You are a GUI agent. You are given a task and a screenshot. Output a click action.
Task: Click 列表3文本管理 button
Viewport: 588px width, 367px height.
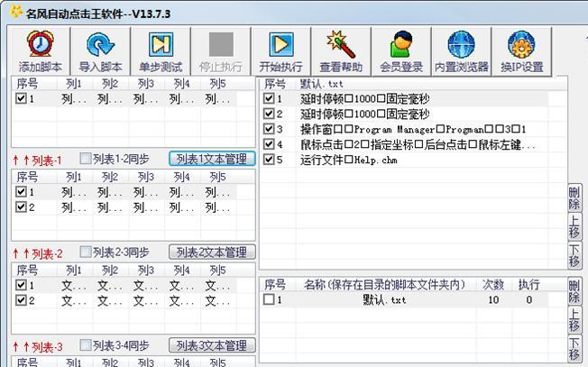[x=211, y=346]
